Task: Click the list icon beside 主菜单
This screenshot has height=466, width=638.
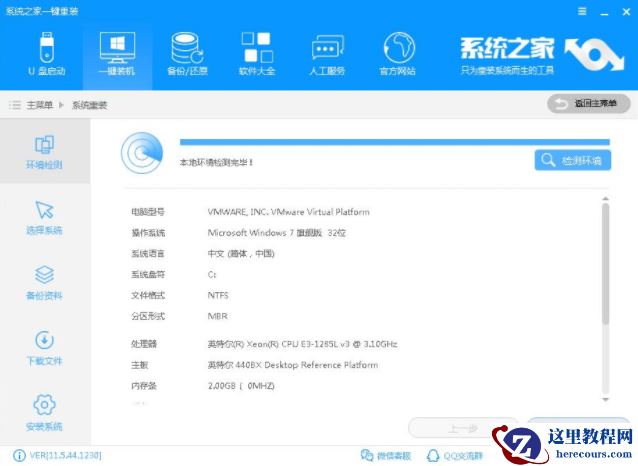Action: coord(15,105)
